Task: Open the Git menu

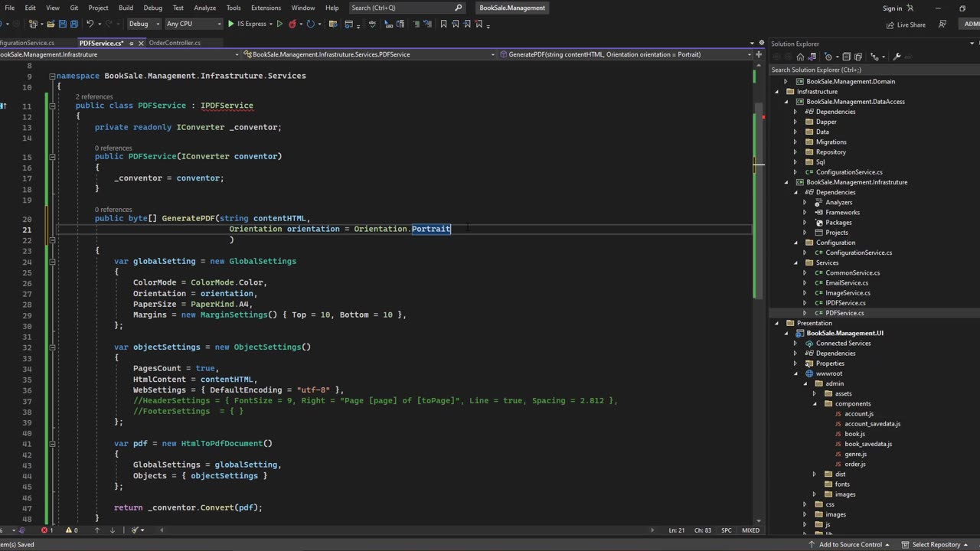Action: (74, 8)
